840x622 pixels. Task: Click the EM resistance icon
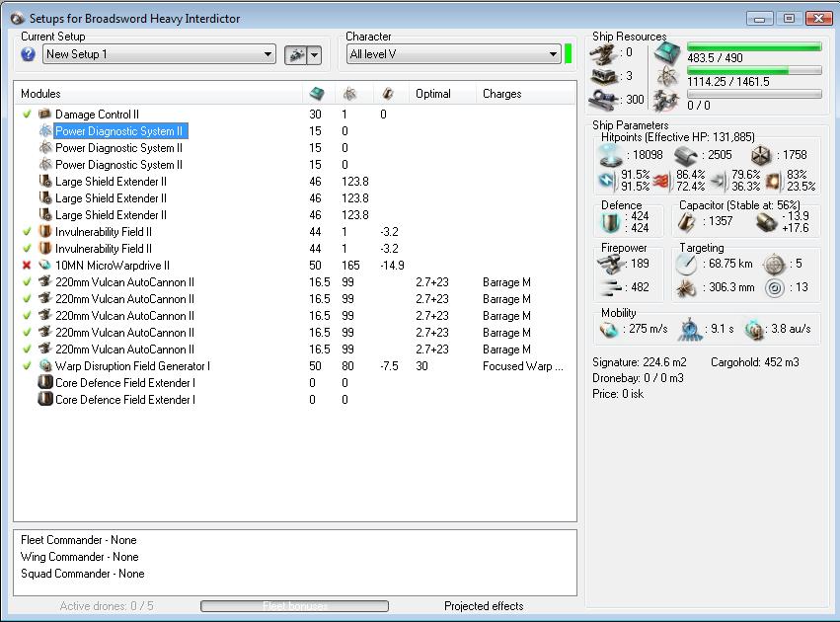pyautogui.click(x=607, y=181)
